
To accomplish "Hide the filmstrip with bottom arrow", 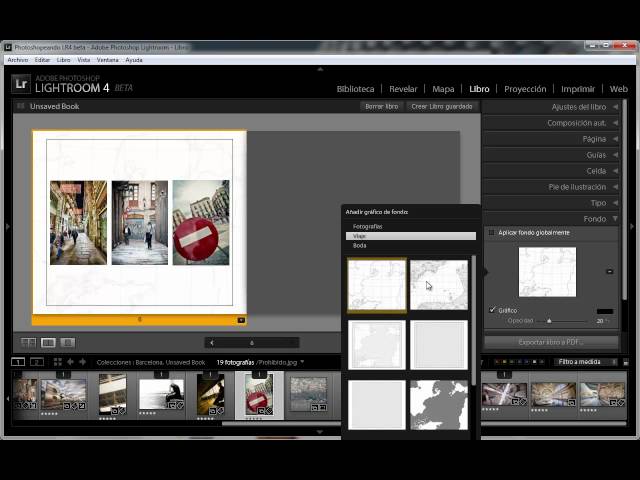I will tap(320, 432).
